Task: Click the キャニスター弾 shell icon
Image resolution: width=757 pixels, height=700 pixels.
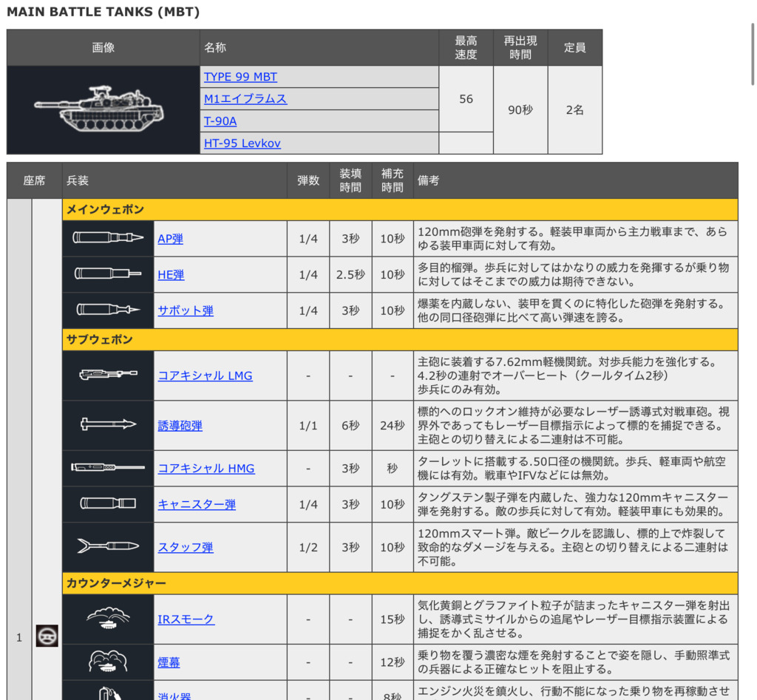Action: point(108,504)
